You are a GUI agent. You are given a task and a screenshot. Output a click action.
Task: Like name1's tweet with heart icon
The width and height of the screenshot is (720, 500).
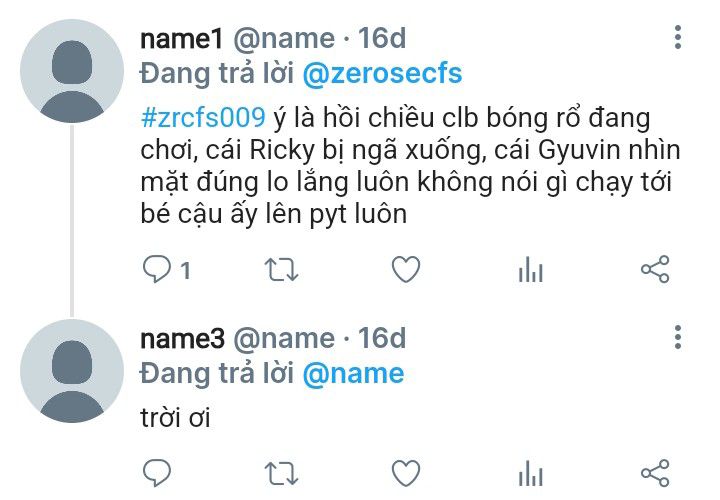click(x=406, y=269)
